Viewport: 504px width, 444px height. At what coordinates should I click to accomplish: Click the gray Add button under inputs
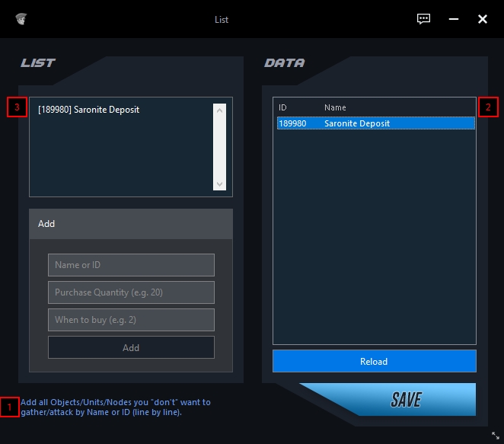coord(131,347)
